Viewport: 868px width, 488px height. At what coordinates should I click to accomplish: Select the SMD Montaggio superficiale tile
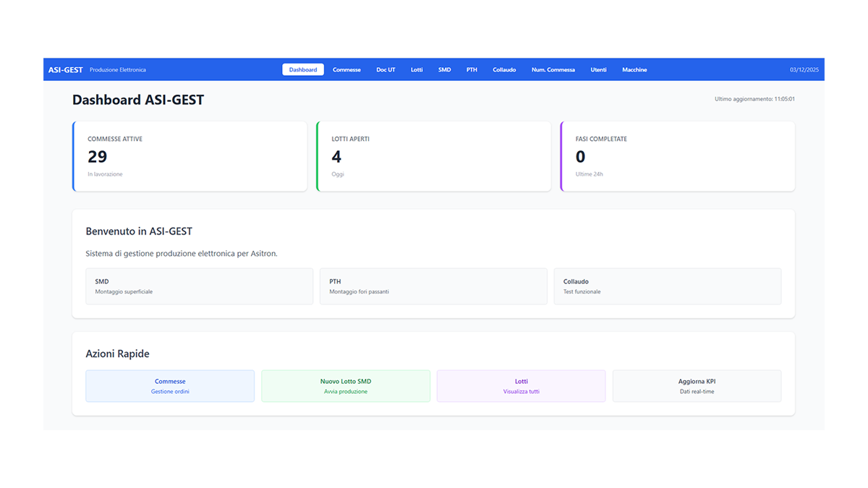[x=199, y=286]
